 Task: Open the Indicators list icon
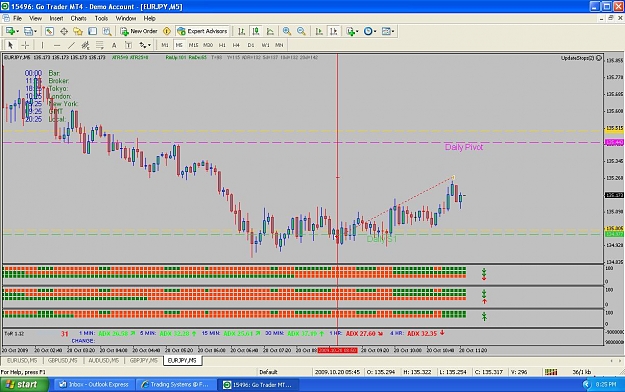350,31
